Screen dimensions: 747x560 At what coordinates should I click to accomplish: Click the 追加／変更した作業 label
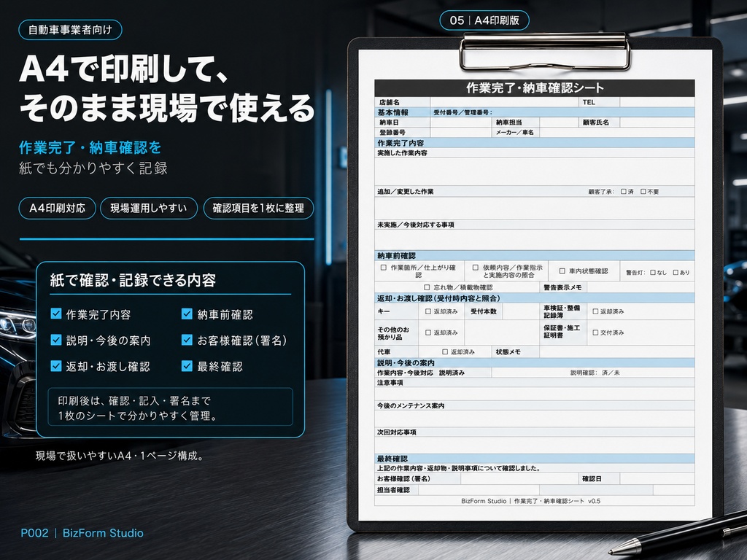coord(406,192)
